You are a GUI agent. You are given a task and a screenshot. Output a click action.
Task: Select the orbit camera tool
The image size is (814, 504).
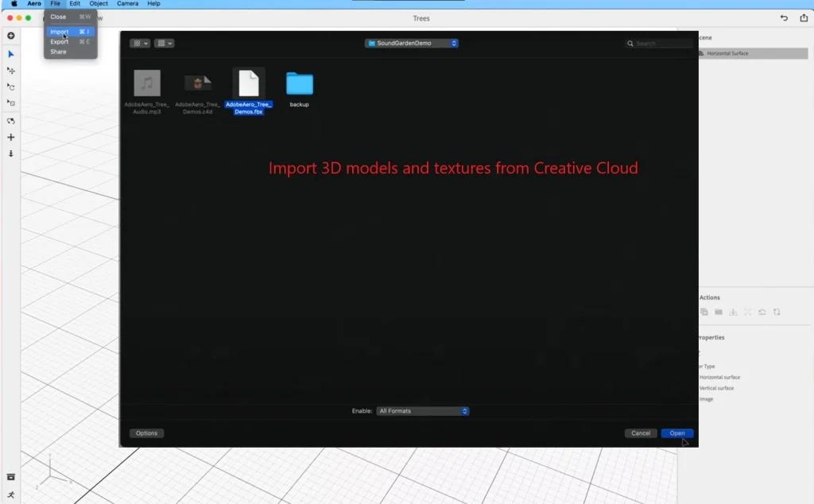tap(11, 121)
